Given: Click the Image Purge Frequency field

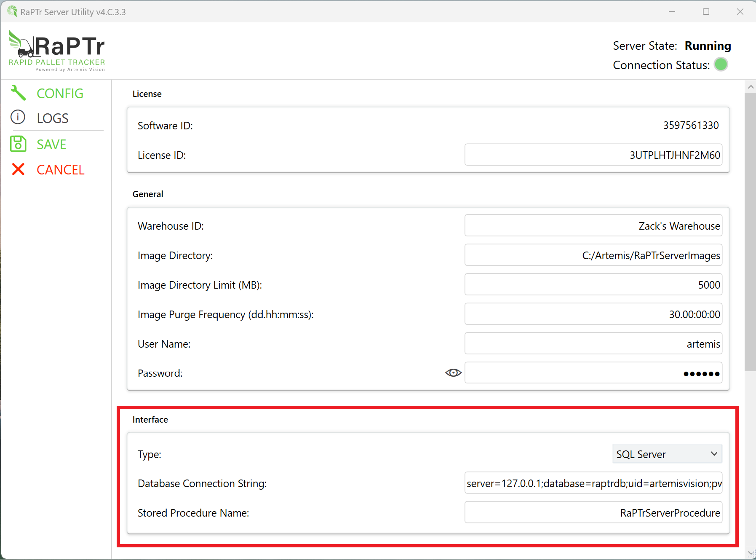Looking at the screenshot, I should tap(593, 314).
